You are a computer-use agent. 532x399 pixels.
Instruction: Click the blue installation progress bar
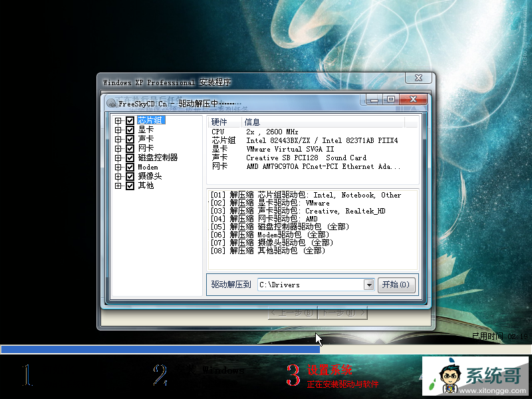[x=160, y=350]
